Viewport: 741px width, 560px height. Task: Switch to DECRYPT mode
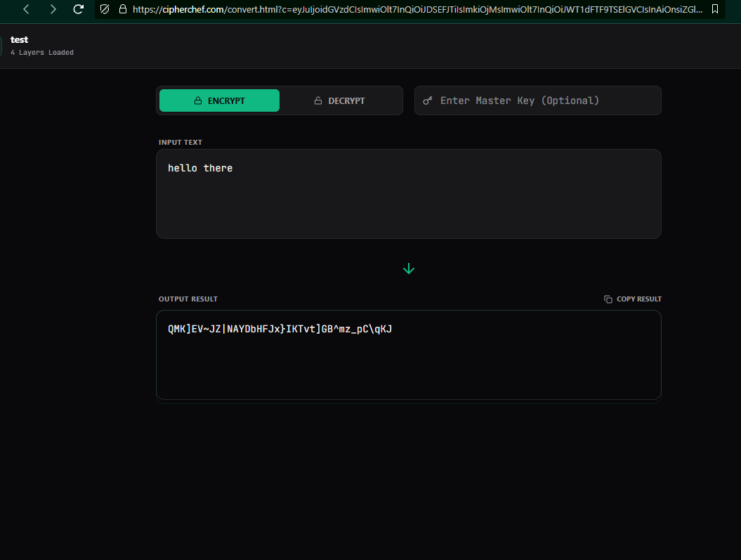340,100
